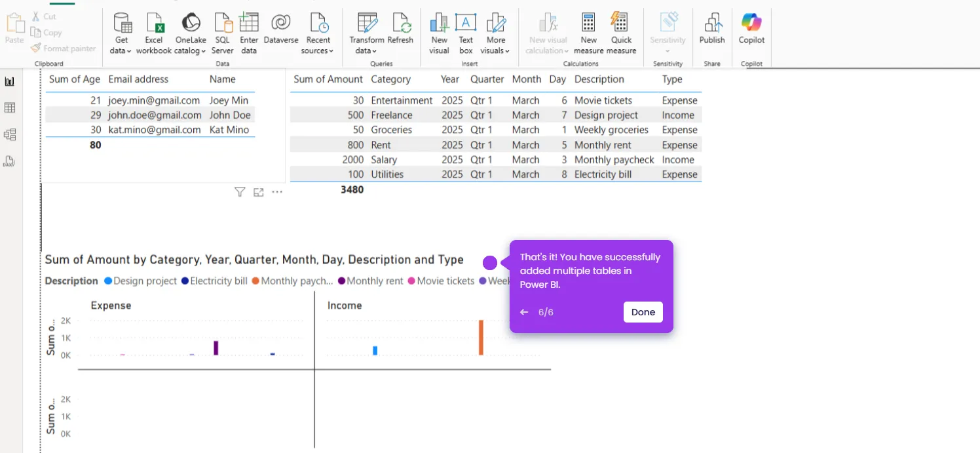Open the Sensitivity dropdown
Viewport: 980px width, 453px height.
click(x=668, y=33)
